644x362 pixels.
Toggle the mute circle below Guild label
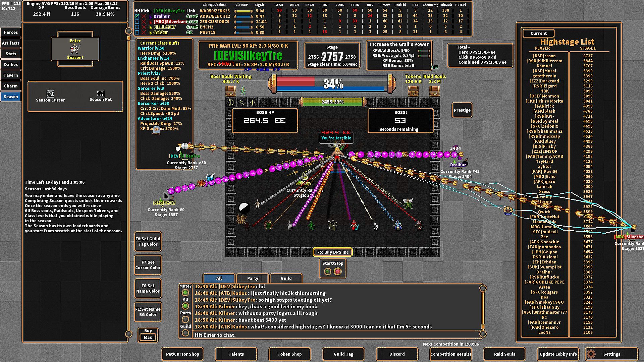point(185,333)
